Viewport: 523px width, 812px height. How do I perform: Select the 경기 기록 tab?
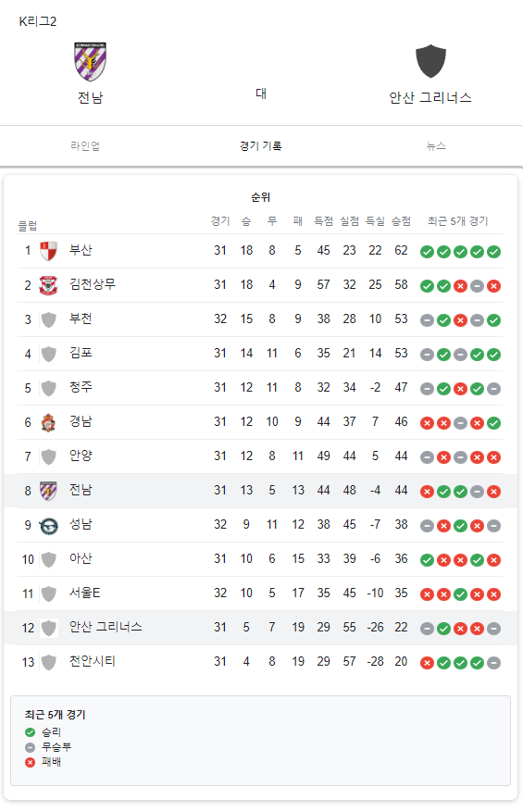tap(260, 146)
